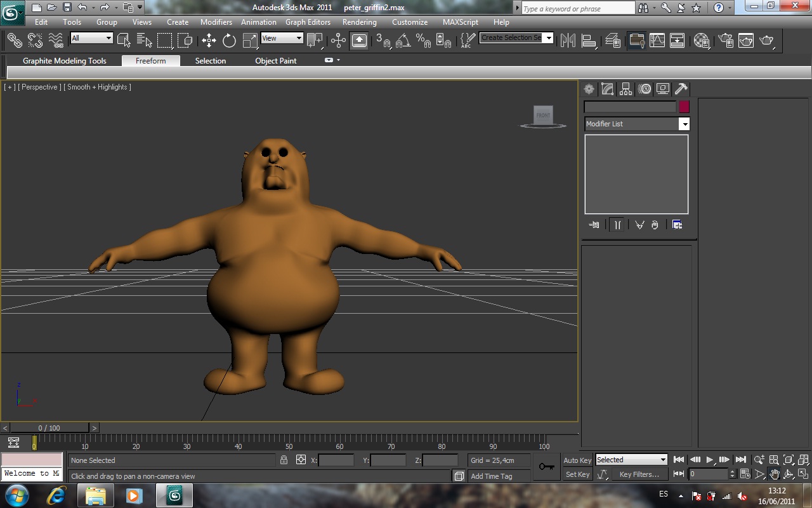Switch to the Object Paint ribbon tab
Viewport: 812px width, 508px height.
pyautogui.click(x=276, y=61)
